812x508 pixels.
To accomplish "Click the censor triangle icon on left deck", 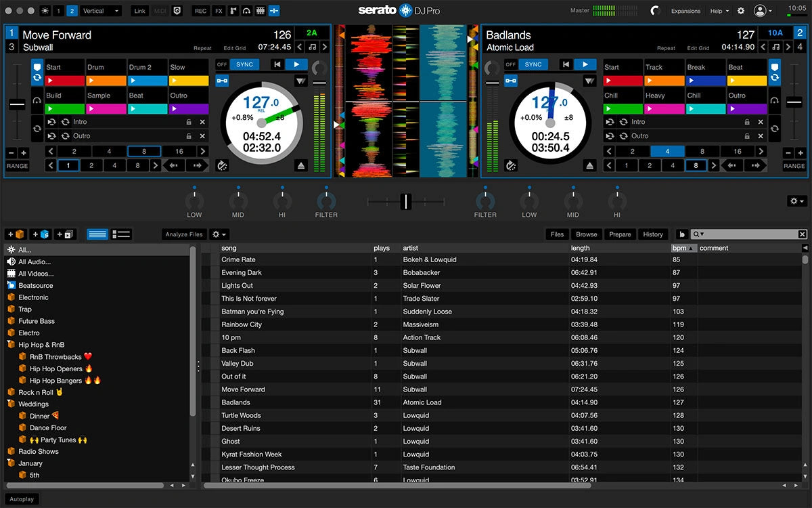I will (300, 81).
